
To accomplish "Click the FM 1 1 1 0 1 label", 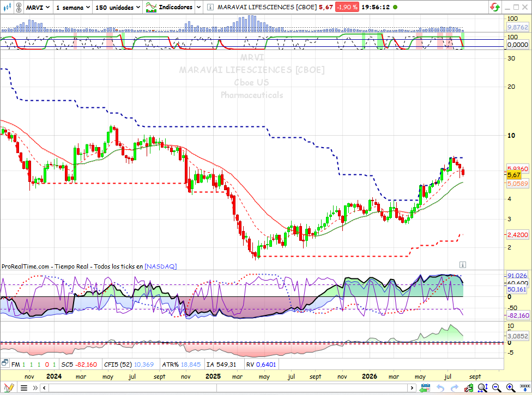I will tap(34, 364).
